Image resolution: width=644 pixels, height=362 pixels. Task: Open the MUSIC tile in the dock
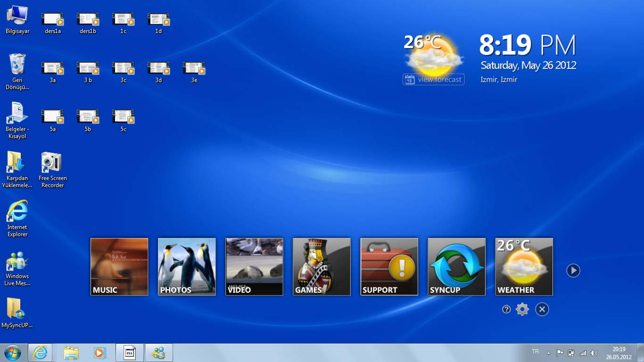[119, 266]
